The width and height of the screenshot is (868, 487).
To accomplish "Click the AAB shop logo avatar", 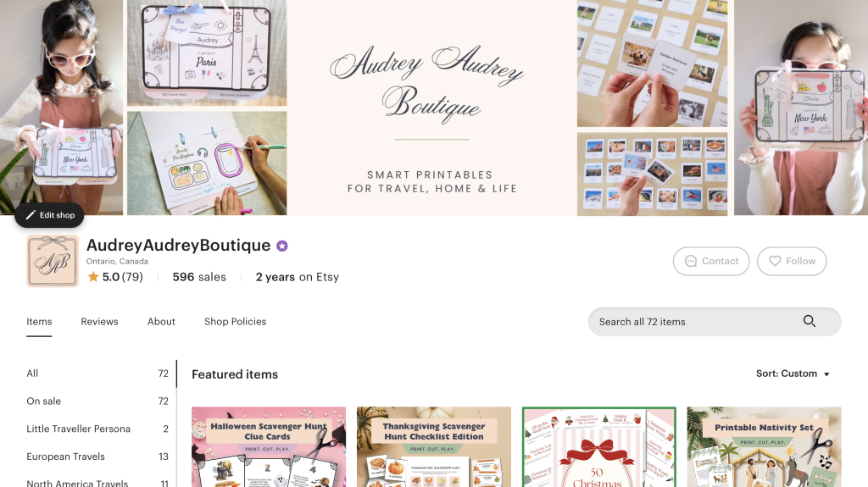I will [x=53, y=261].
